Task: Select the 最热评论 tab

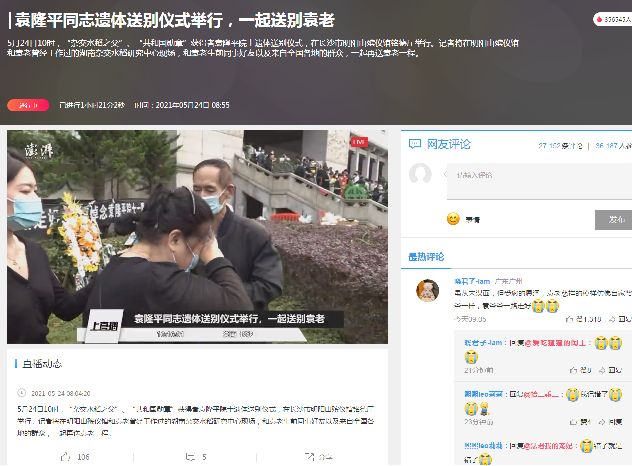Action: (x=426, y=257)
